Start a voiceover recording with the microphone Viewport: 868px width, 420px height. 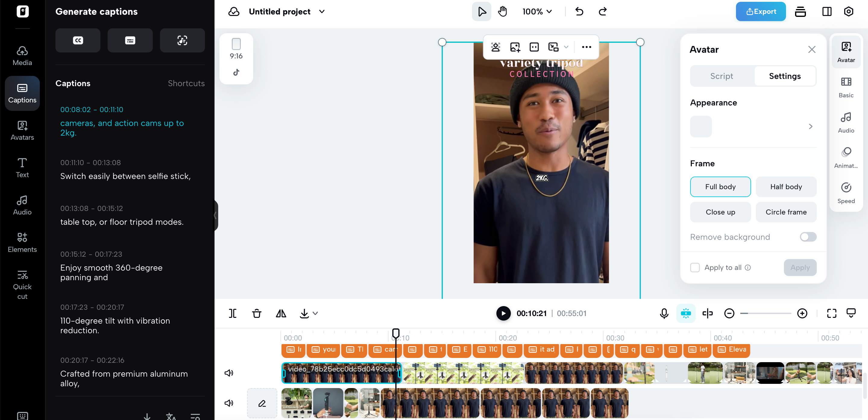(663, 313)
